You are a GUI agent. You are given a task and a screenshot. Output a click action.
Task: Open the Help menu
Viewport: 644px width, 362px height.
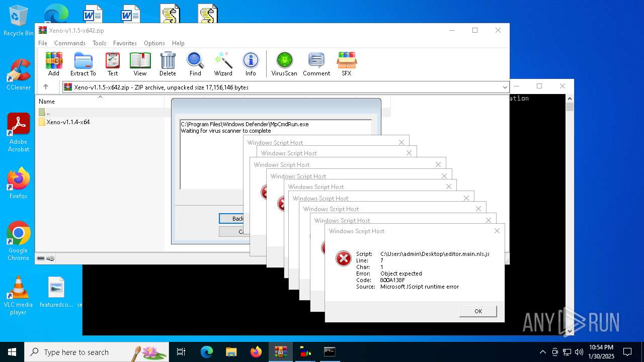(x=178, y=43)
